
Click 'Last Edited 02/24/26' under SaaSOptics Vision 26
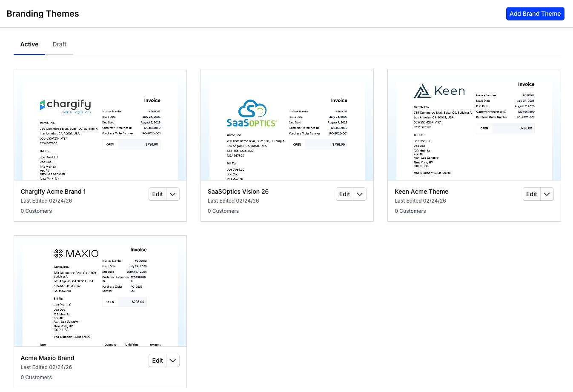233,201
